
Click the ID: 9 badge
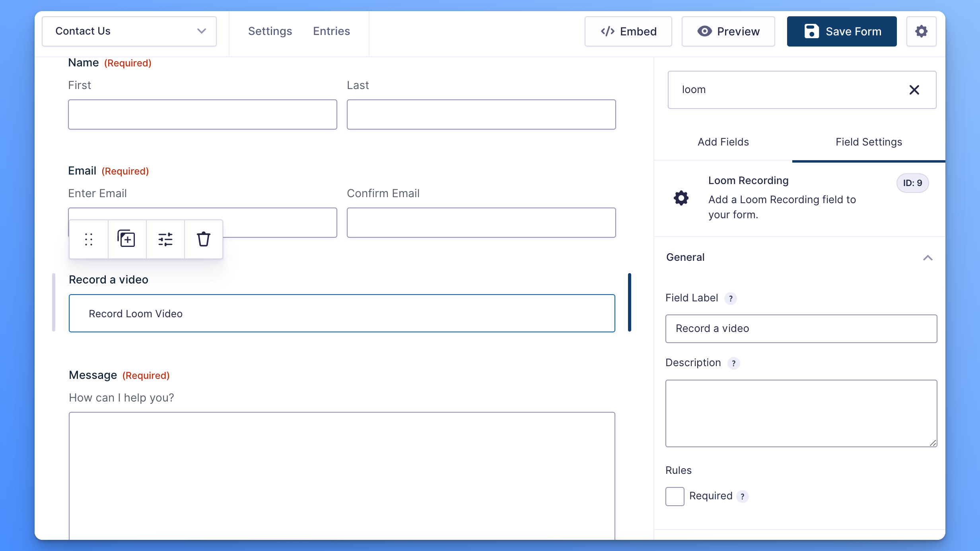(912, 183)
